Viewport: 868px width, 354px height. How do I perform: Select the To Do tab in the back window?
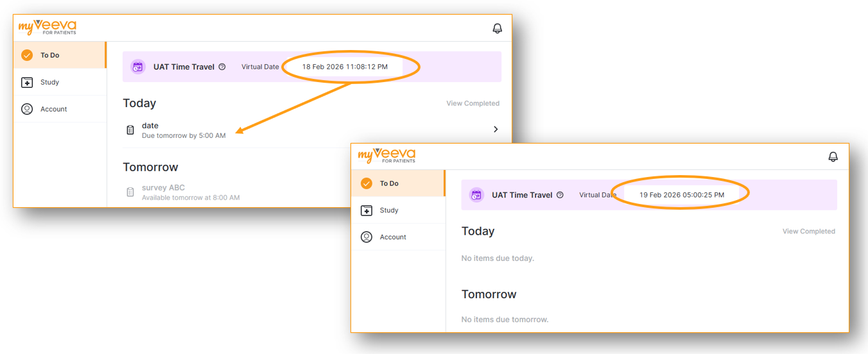pos(50,55)
